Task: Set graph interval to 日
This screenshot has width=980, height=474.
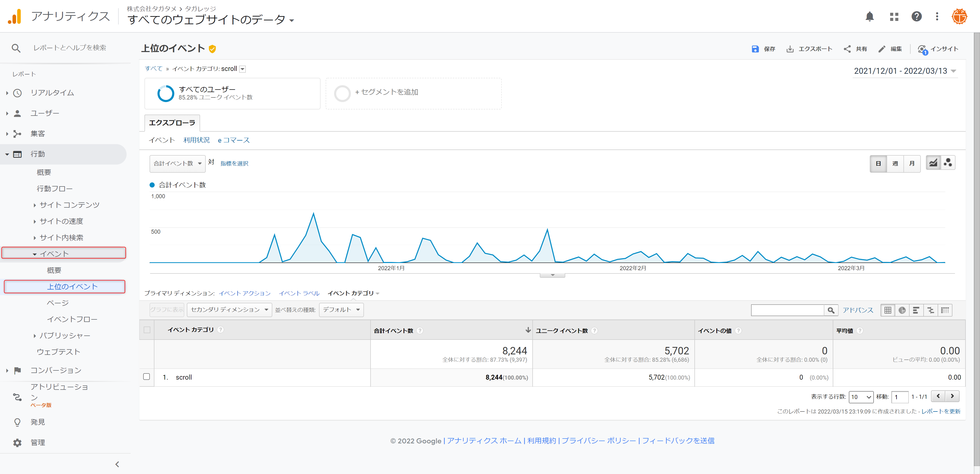Action: point(878,164)
